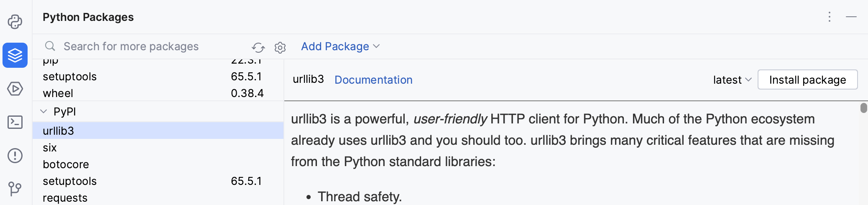Open the Python Console tool window
The width and height of the screenshot is (868, 205).
pos(15,22)
